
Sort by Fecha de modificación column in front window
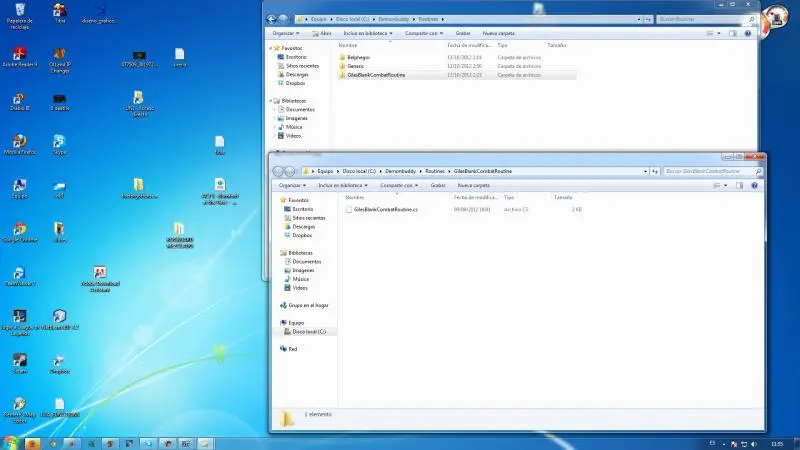click(x=473, y=197)
